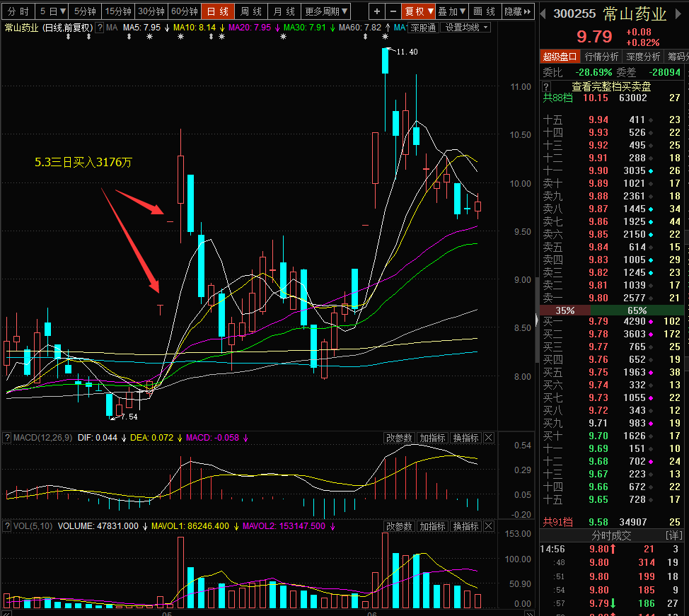Screen dimensions: 689x616
Task: Click the 共91档 summary row
Action: click(612, 522)
